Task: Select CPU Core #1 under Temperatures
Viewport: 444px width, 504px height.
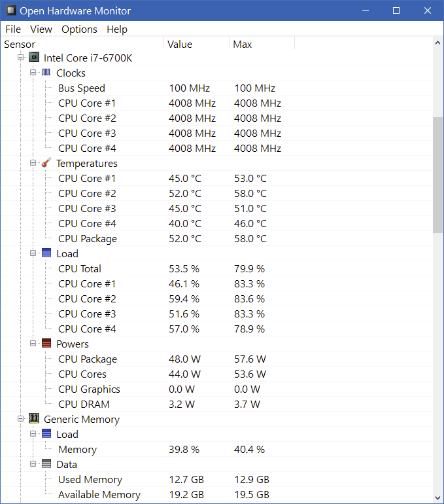Action: [x=216, y=179]
